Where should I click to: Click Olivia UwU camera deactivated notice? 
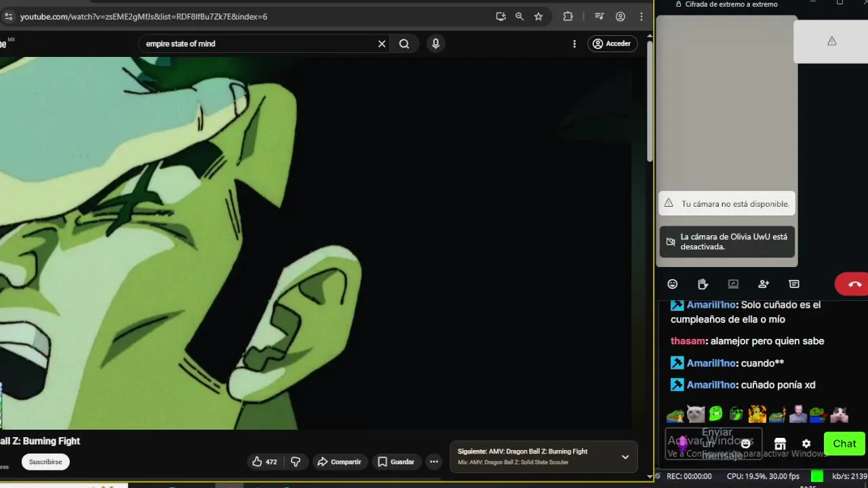tap(727, 242)
